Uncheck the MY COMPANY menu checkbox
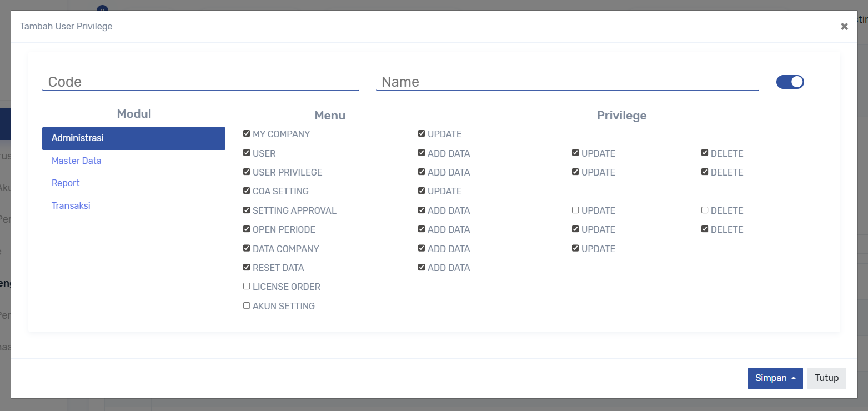The width and height of the screenshot is (868, 411). point(247,134)
